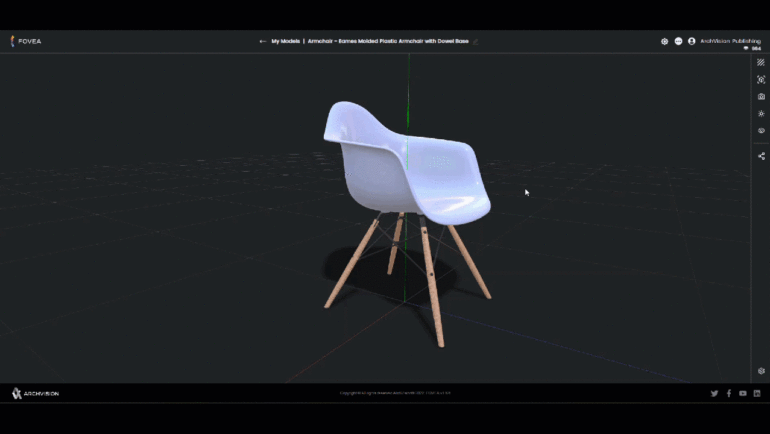Click the diagonal hatch pattern icon in the sidebar

[761, 62]
